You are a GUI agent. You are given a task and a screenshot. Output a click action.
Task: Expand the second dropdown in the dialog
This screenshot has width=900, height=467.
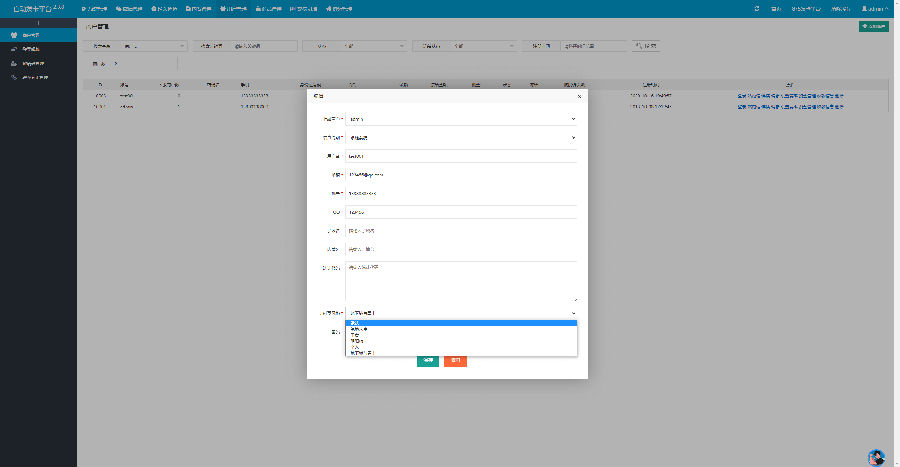tap(461, 137)
